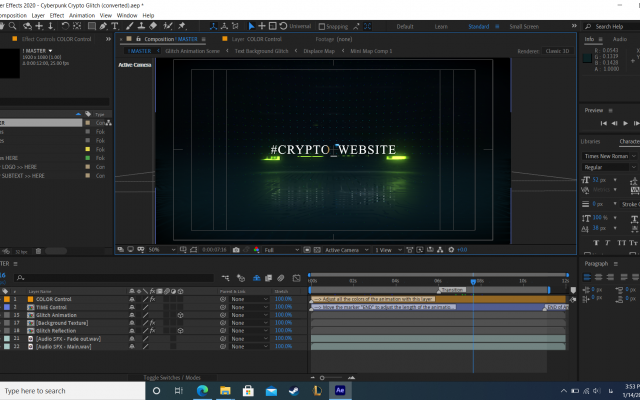Open Regular font style dropdown
The height and width of the screenshot is (400, 640).
609,167
